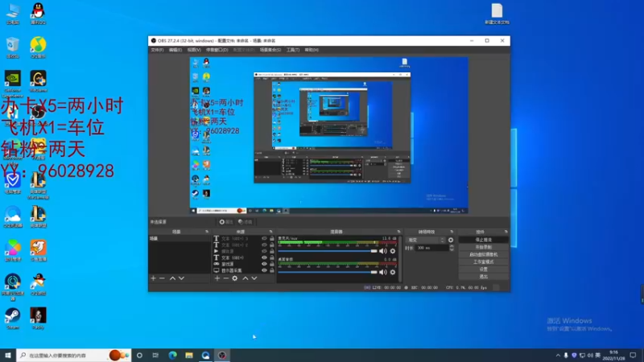Remove the selected source with the minus icon

tap(226, 278)
